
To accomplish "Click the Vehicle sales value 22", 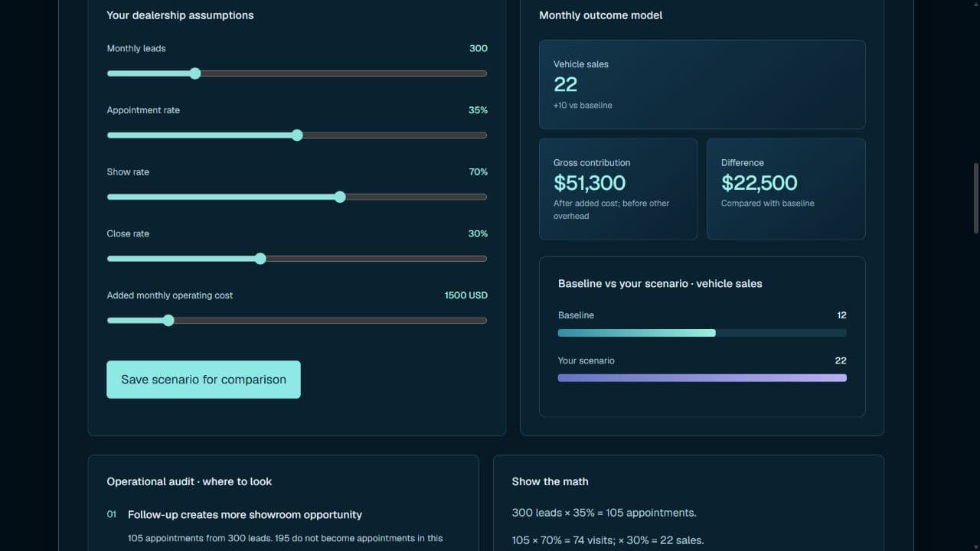I will point(566,84).
